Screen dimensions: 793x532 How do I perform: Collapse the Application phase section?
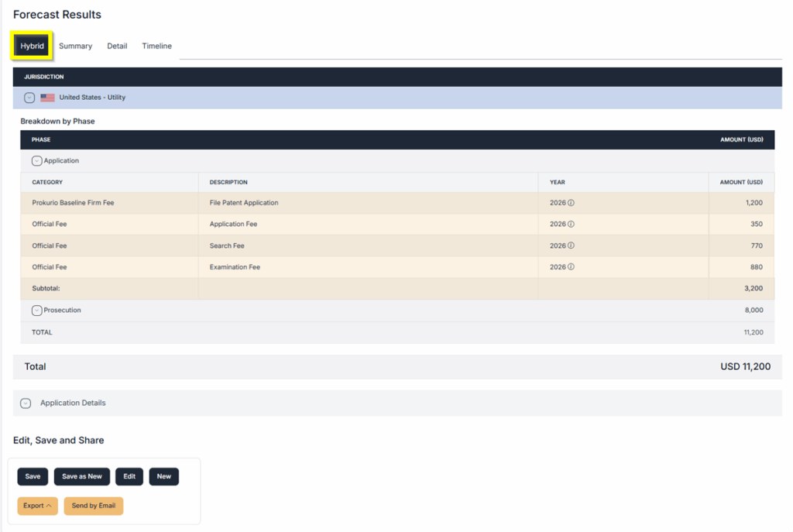(x=36, y=161)
